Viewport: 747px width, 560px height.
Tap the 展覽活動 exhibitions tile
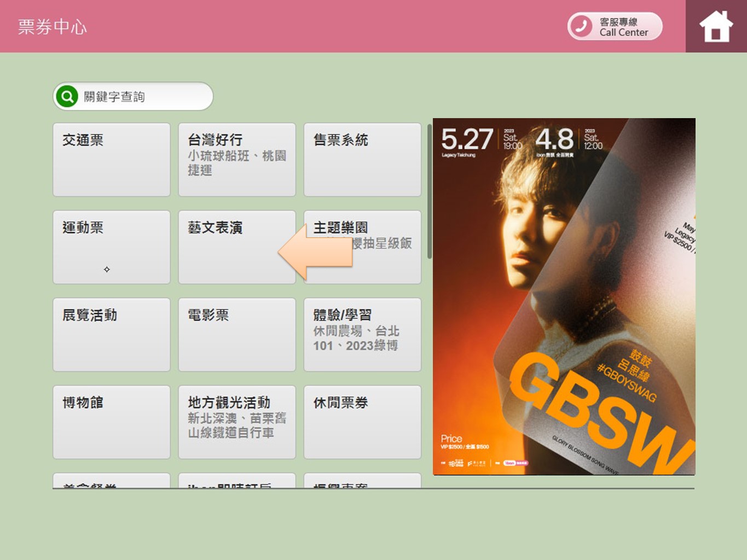pos(112,335)
